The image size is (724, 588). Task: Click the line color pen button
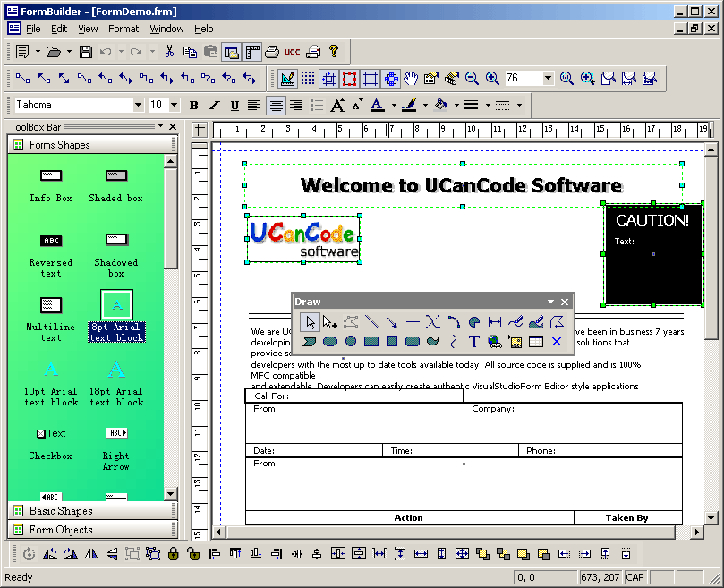click(409, 106)
